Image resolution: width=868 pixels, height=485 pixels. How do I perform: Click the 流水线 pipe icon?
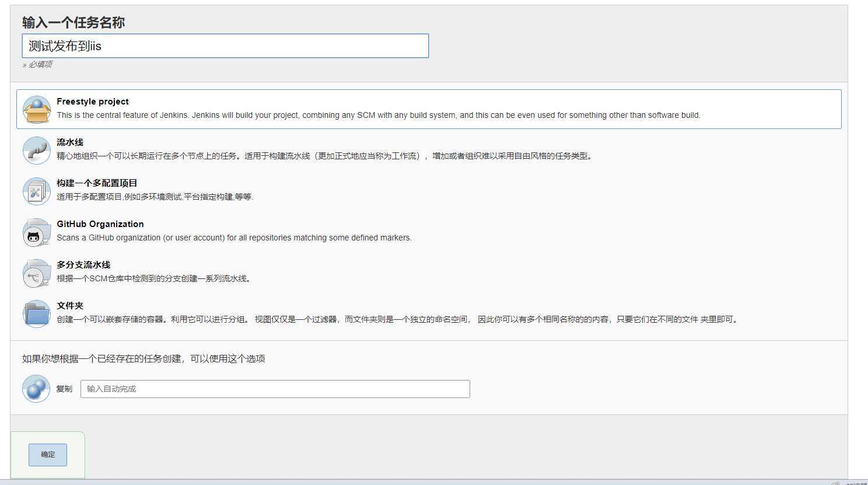pyautogui.click(x=36, y=151)
